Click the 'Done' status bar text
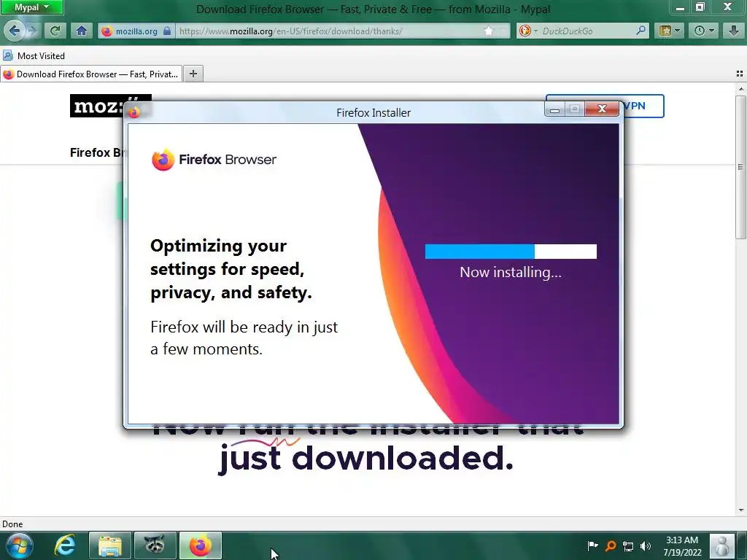This screenshot has width=747, height=560. pyautogui.click(x=12, y=524)
